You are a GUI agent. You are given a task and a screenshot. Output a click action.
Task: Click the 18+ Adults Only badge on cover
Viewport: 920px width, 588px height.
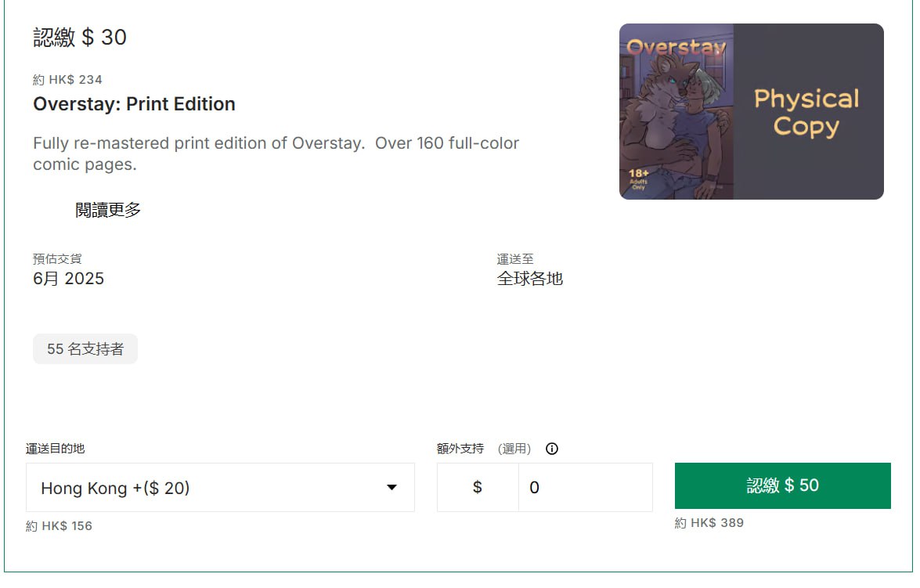click(x=638, y=179)
